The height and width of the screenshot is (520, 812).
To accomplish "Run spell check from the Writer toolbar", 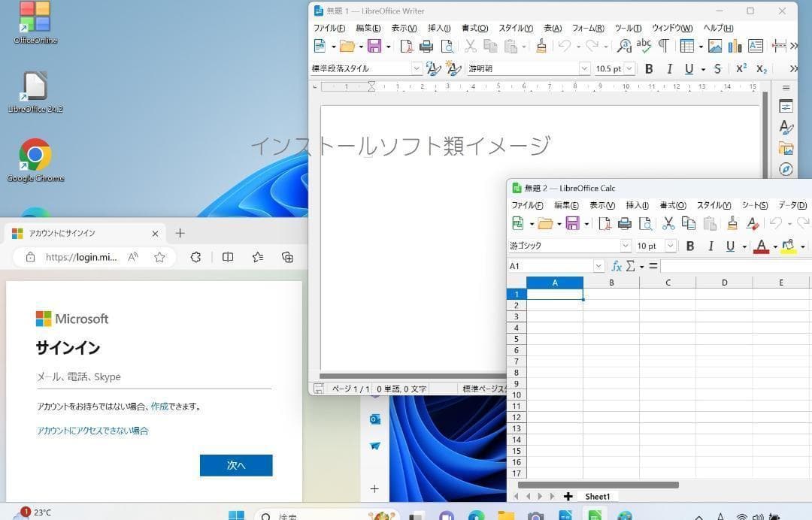I will (x=645, y=46).
